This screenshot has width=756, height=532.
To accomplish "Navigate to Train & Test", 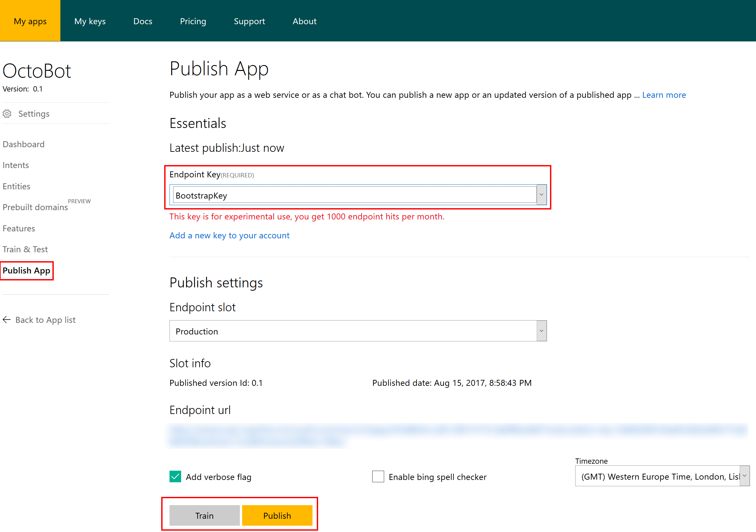I will coord(25,249).
